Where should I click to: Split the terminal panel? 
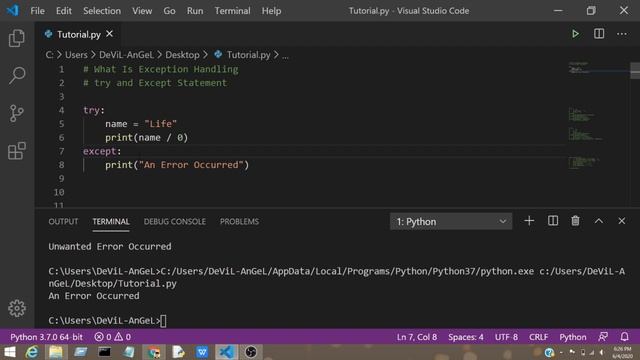(x=553, y=221)
